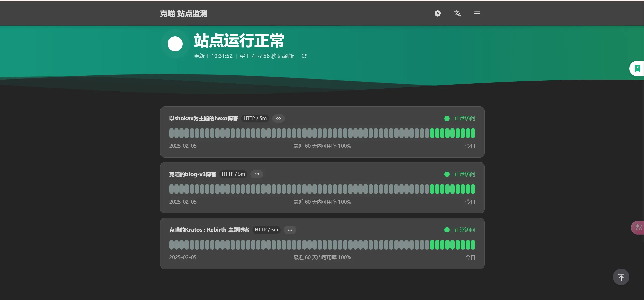Click the shokax hexo blog monitor name
Viewport: 644px width, 300px height.
coord(203,118)
